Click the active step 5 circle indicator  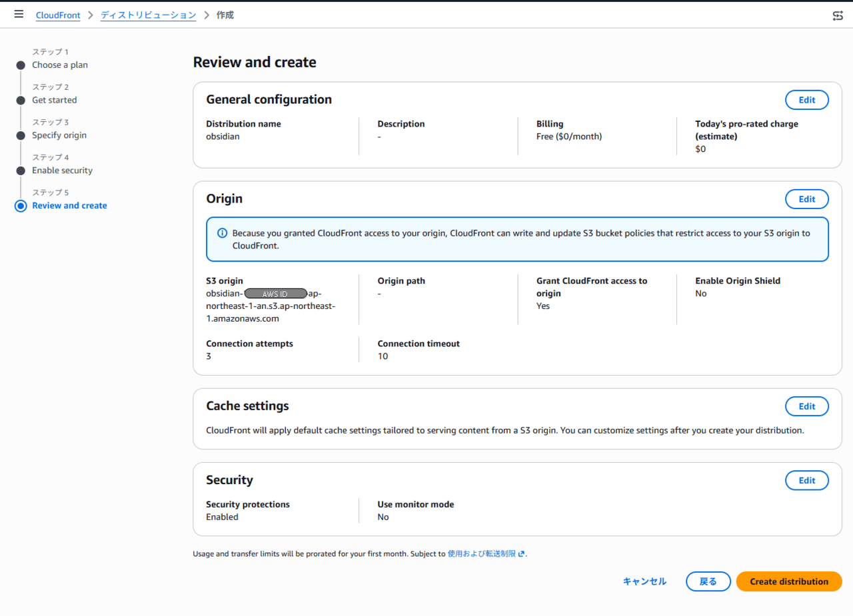pos(21,206)
